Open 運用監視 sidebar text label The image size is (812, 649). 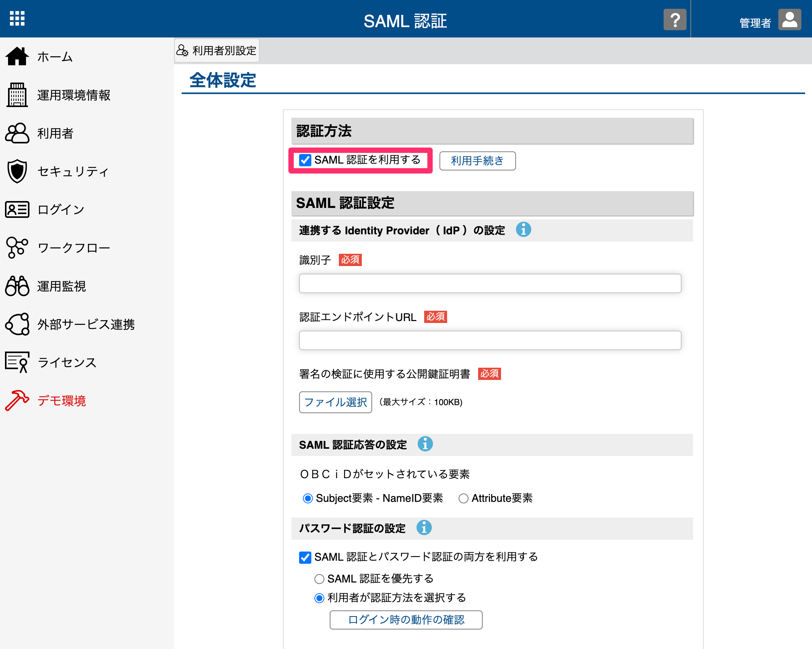click(x=62, y=286)
